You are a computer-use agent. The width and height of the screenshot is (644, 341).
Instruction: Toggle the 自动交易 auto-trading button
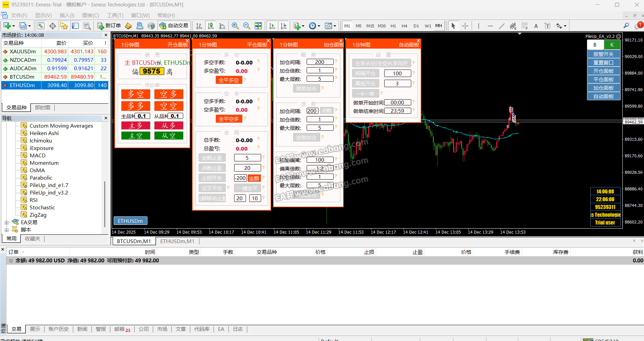click(174, 26)
